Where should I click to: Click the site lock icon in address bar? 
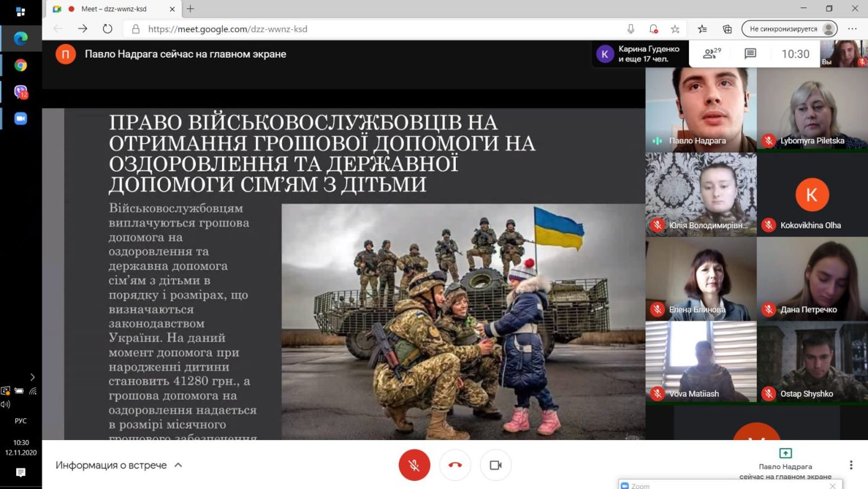pos(136,29)
